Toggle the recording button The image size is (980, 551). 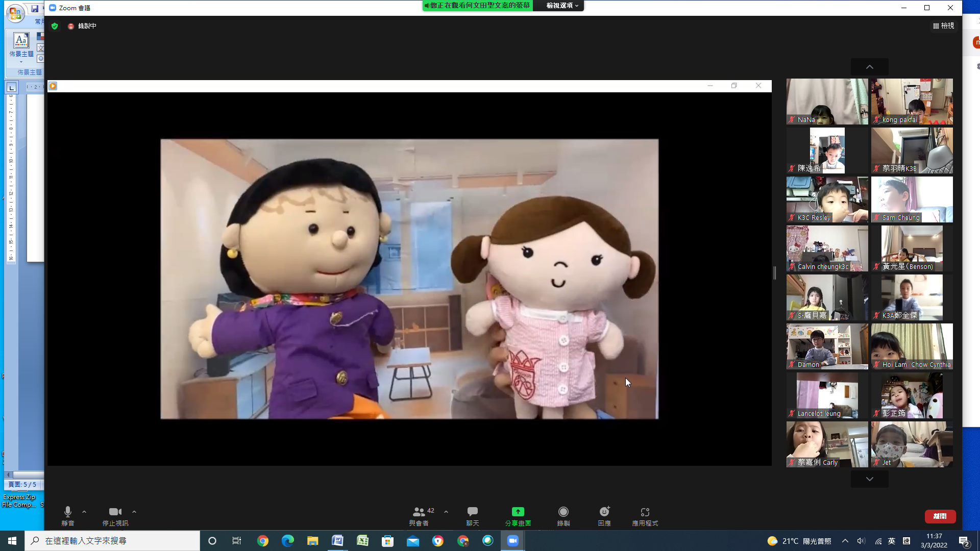(563, 516)
